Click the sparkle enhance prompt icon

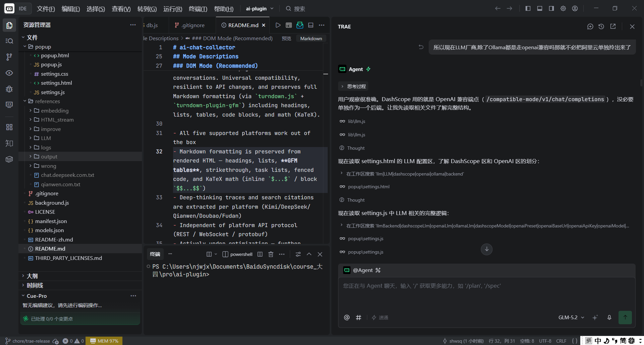click(595, 317)
